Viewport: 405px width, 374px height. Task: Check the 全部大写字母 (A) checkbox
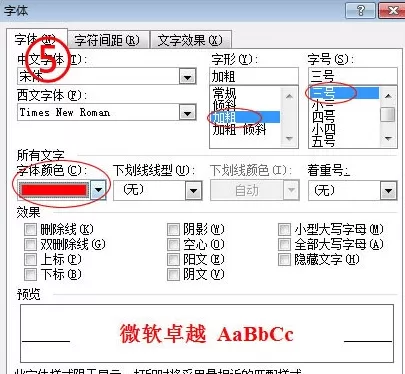pyautogui.click(x=284, y=244)
